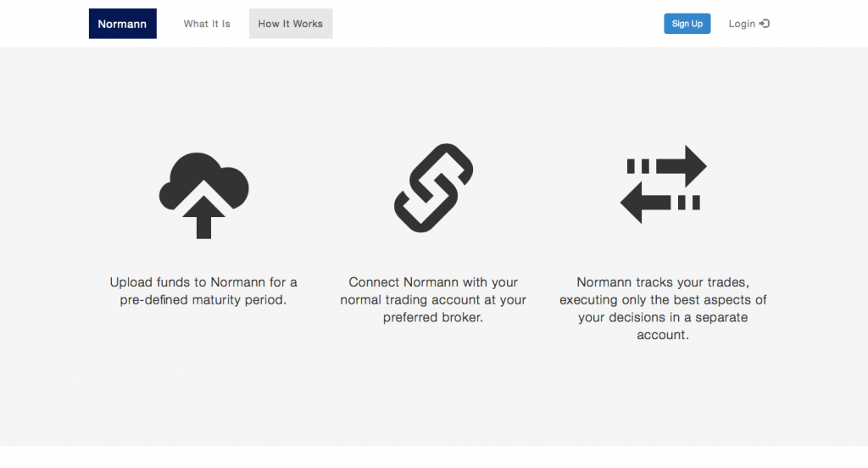868x468 pixels.
Task: Click the word "account." ending the third description
Action: point(663,335)
